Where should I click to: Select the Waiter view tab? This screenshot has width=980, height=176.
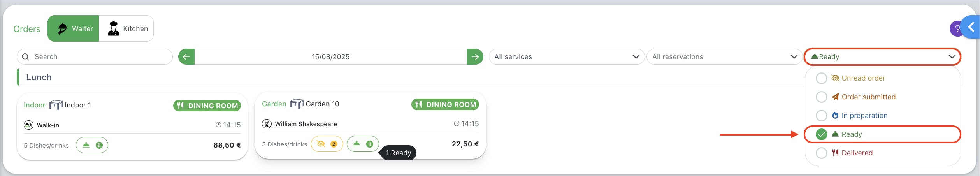coord(74,28)
